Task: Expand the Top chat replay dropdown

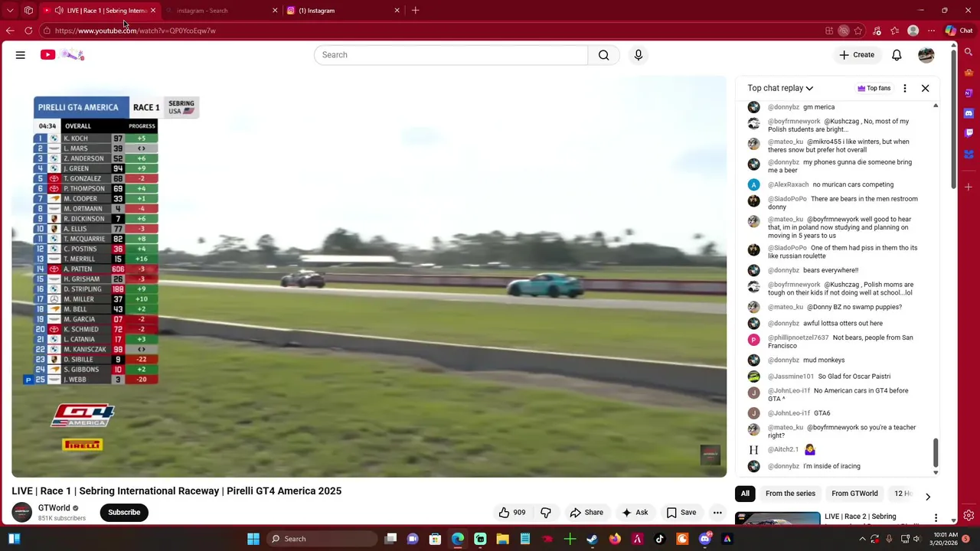Action: tap(780, 88)
